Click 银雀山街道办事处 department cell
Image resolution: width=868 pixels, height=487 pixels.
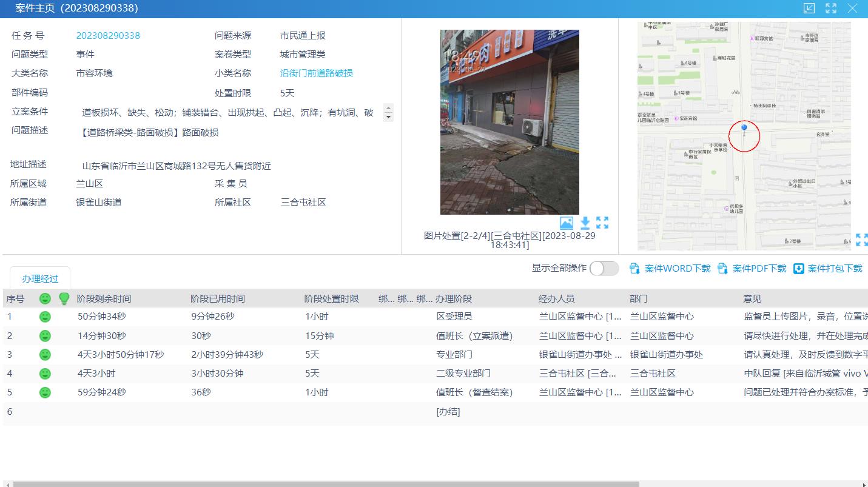tap(667, 354)
